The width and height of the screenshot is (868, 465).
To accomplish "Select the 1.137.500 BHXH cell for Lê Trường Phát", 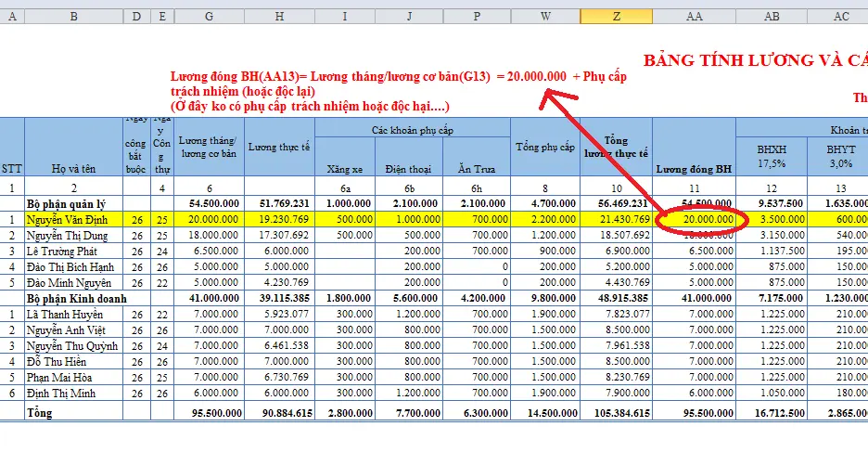I will (x=772, y=252).
